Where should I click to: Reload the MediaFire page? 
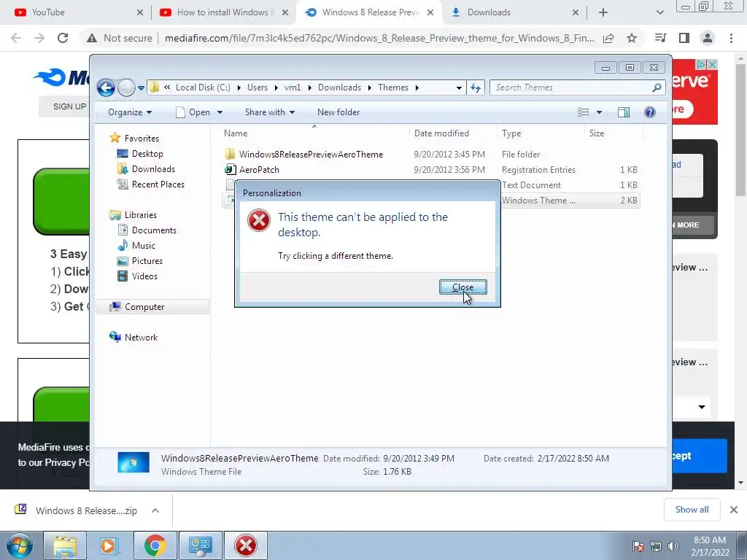[63, 38]
